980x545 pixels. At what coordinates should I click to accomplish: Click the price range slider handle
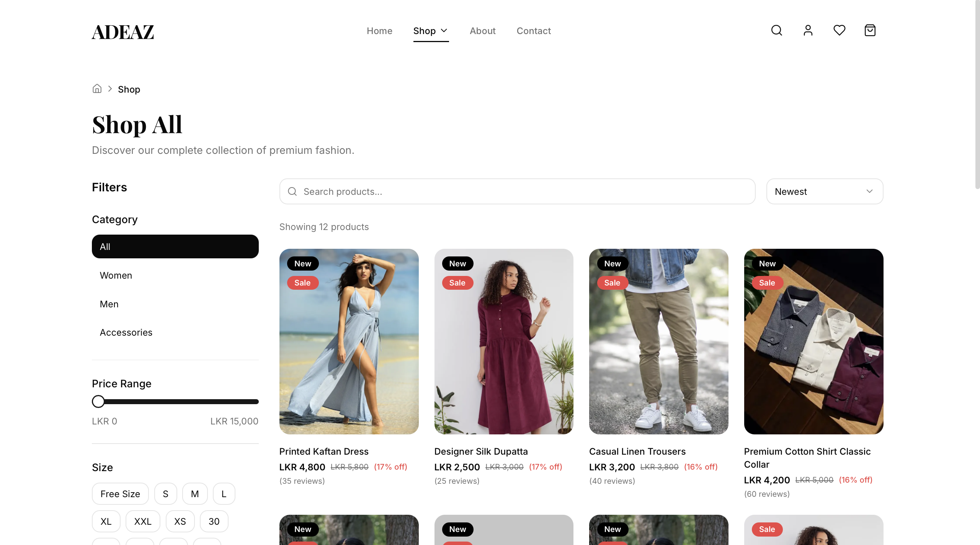[x=98, y=401]
